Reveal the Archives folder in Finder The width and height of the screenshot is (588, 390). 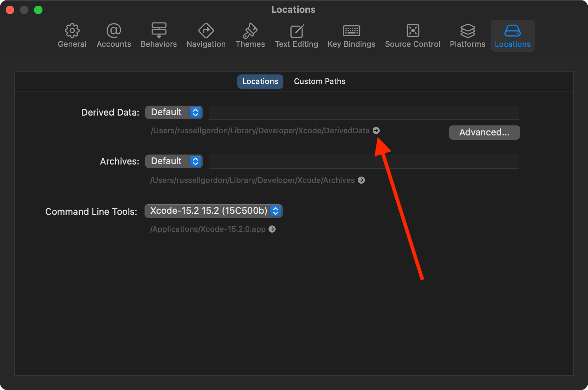pyautogui.click(x=361, y=180)
